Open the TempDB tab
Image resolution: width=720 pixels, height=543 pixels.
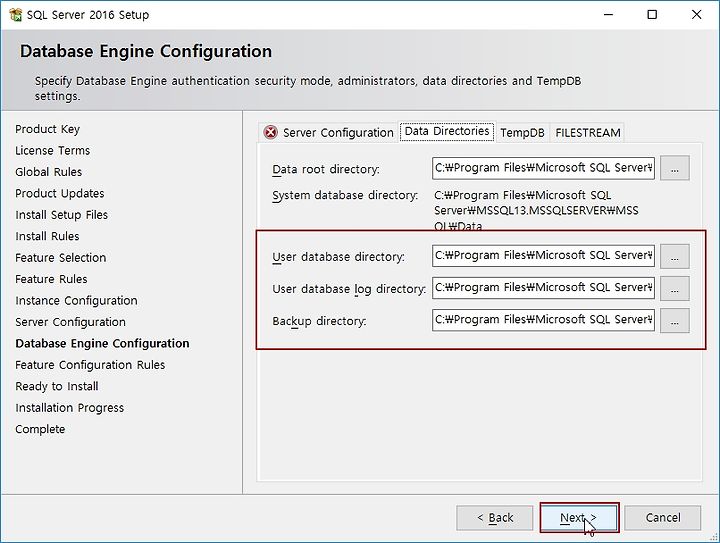point(522,133)
